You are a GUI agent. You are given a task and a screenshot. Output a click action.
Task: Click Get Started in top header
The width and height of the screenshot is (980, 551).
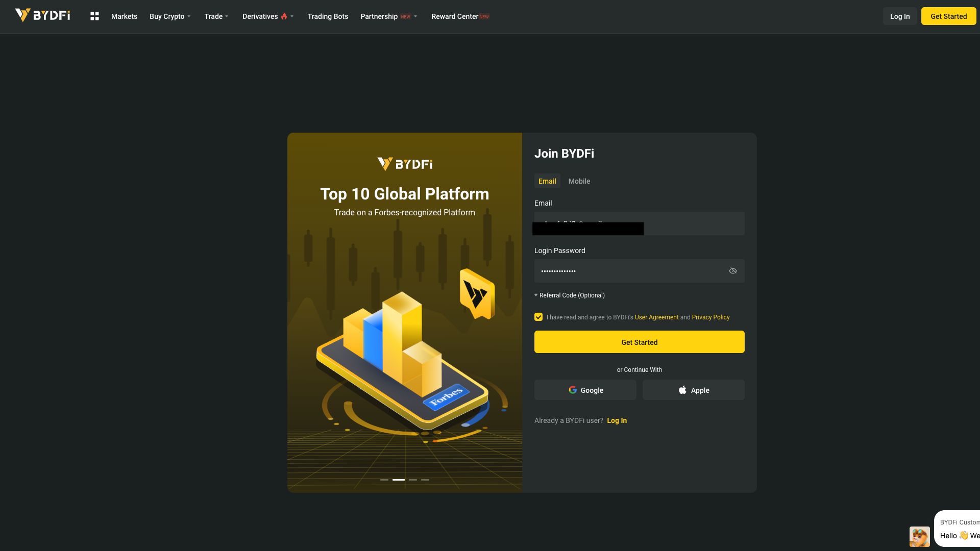coord(948,16)
